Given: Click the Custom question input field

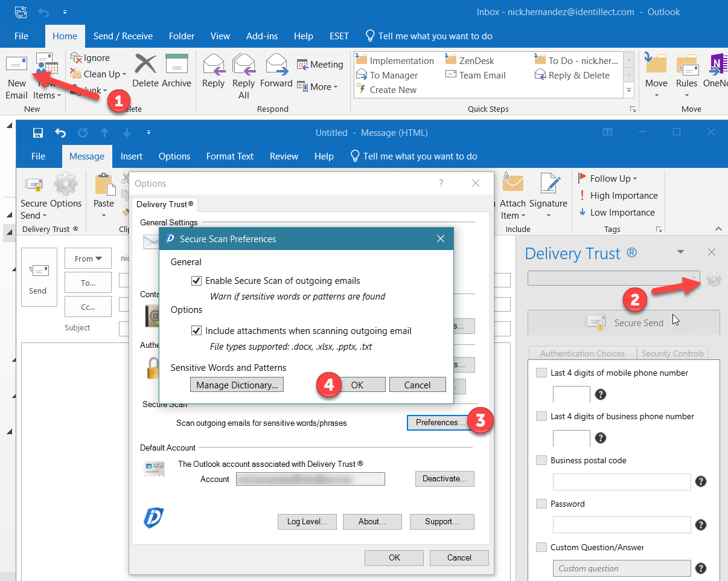Looking at the screenshot, I should [x=622, y=568].
